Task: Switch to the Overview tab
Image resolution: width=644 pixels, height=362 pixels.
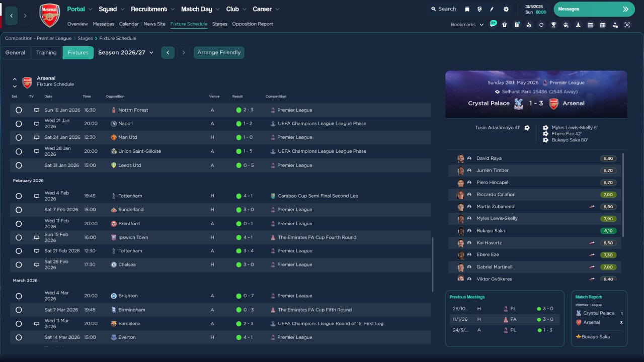Action: (77, 24)
